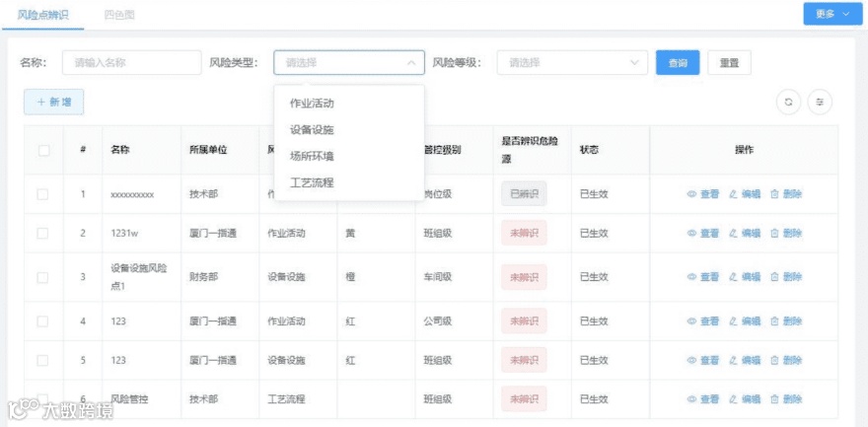Delete row 5
This screenshot has width=868, height=427.
tap(786, 360)
